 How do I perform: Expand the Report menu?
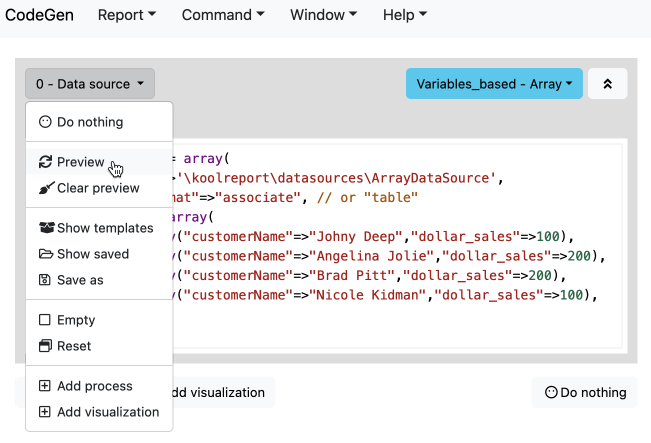(x=127, y=15)
